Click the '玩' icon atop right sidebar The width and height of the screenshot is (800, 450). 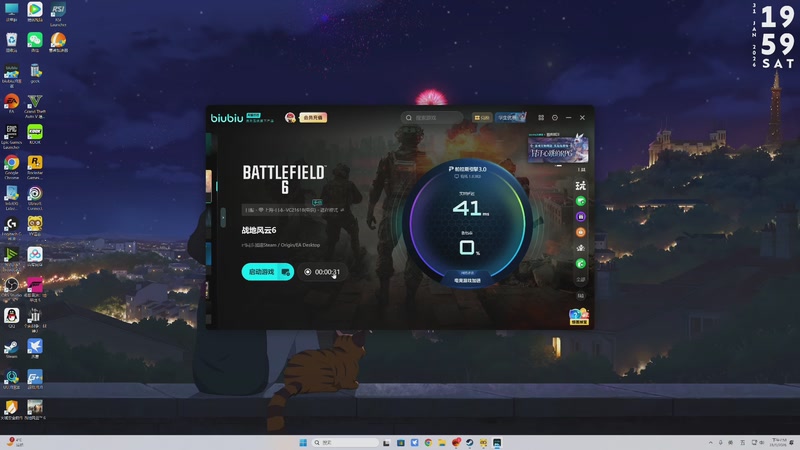581,186
